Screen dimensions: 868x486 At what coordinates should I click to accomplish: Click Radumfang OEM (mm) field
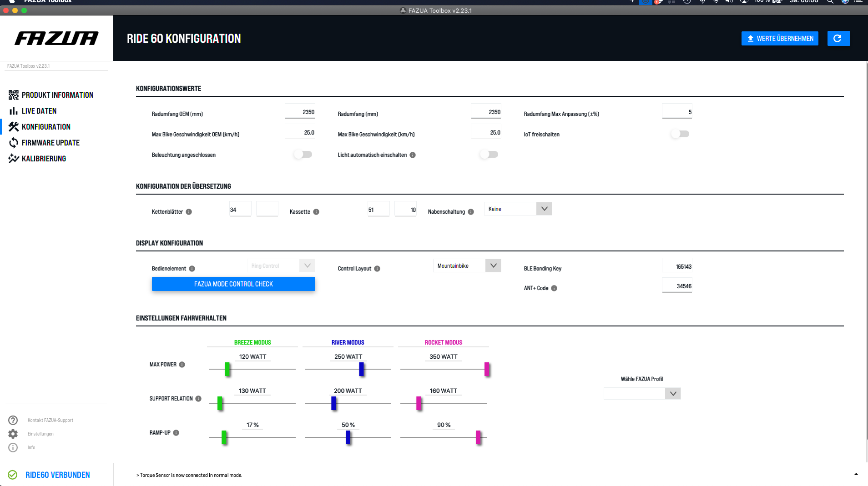pos(300,111)
